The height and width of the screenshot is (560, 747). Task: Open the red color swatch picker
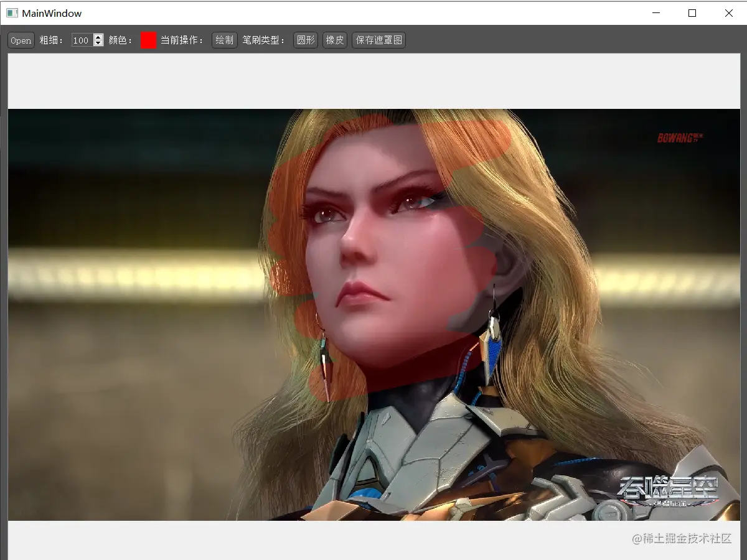(148, 40)
